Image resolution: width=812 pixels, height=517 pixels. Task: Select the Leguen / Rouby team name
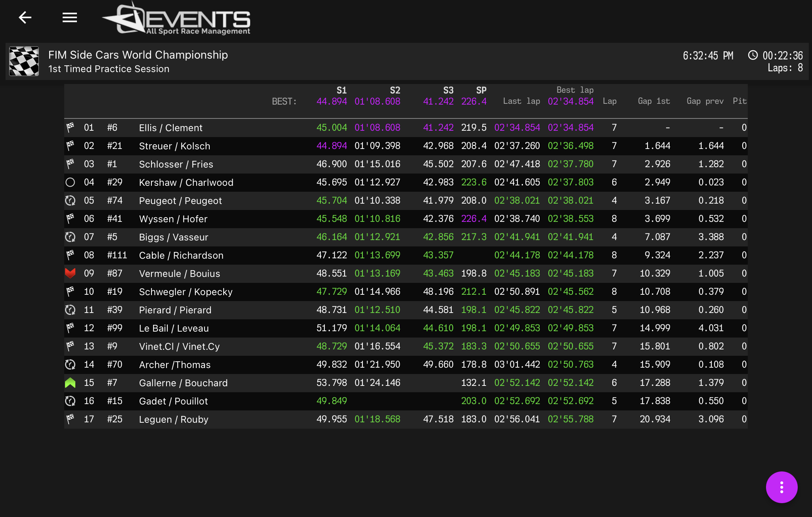(x=174, y=419)
